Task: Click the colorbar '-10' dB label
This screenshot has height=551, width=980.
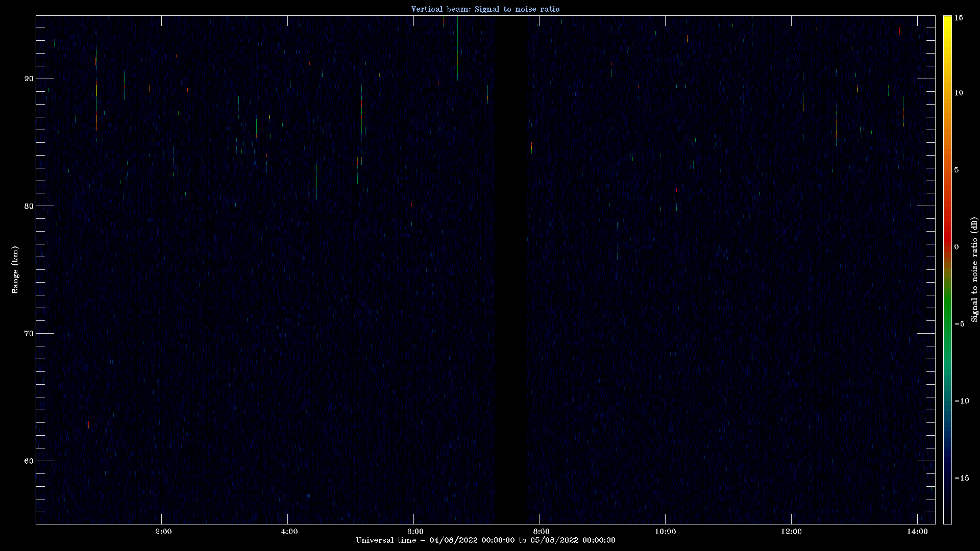Action: point(961,401)
